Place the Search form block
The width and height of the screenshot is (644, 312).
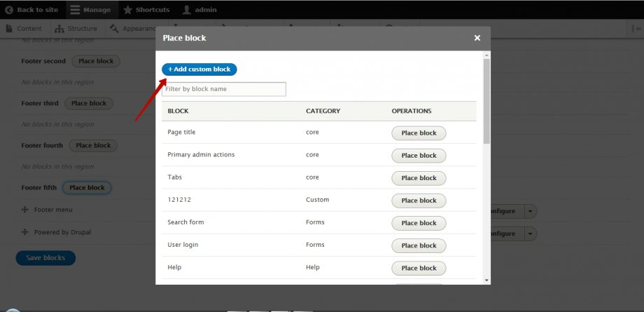click(419, 223)
